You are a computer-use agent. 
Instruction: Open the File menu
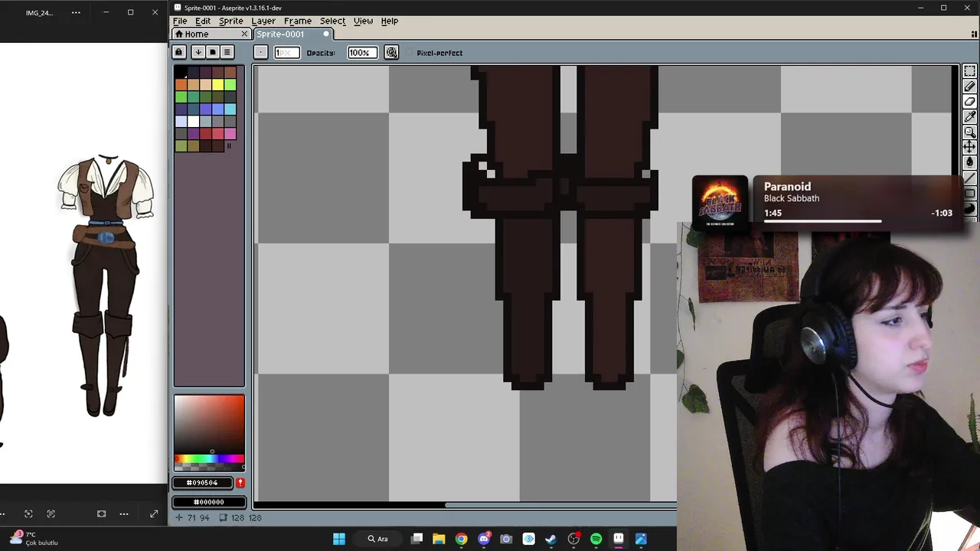coord(180,21)
